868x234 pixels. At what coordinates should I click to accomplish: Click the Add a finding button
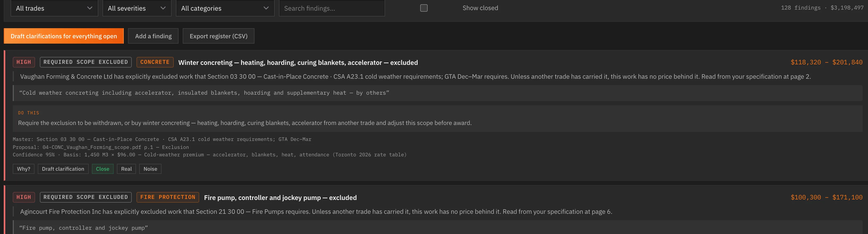tap(153, 36)
